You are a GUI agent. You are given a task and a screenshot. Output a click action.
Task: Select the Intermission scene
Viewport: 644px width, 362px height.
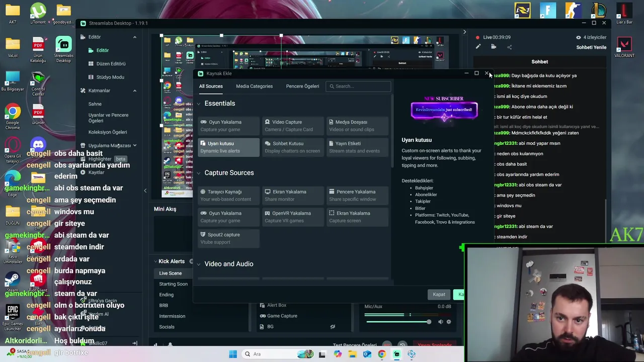pos(172,316)
